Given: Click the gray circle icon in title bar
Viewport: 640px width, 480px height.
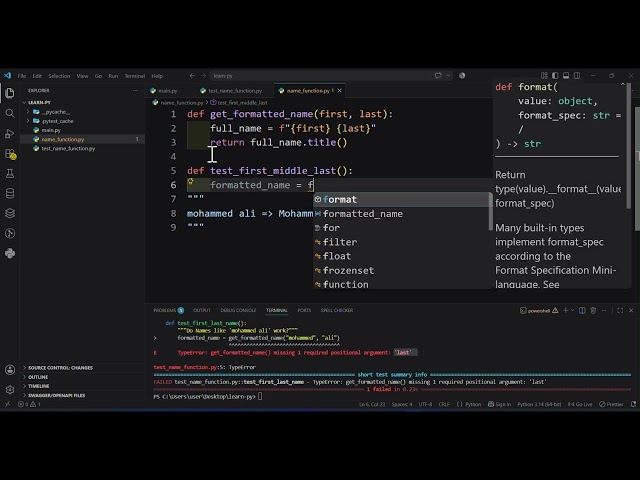Looking at the screenshot, I should pos(462,76).
